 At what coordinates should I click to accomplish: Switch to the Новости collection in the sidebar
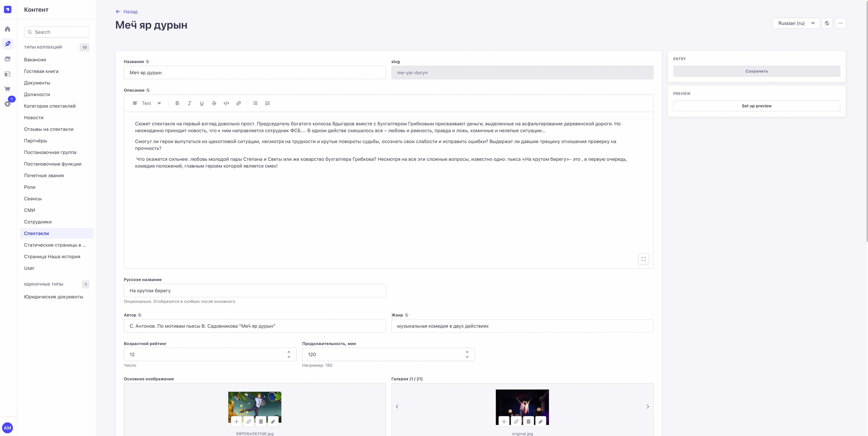point(34,117)
